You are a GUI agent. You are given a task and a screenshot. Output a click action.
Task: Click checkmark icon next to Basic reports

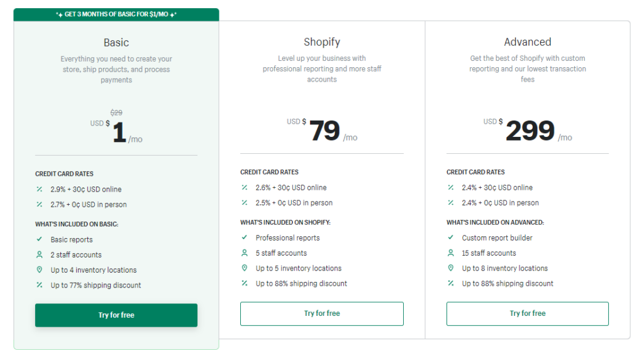(40, 239)
